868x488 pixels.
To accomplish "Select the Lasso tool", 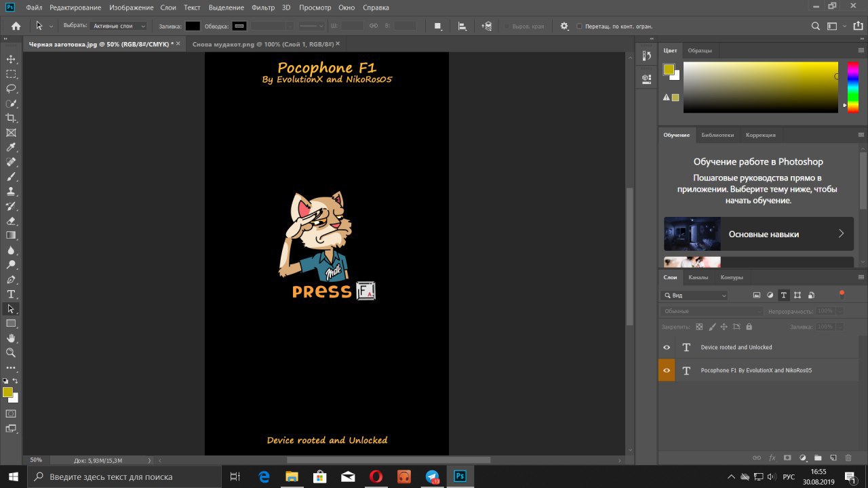I will coord(11,89).
